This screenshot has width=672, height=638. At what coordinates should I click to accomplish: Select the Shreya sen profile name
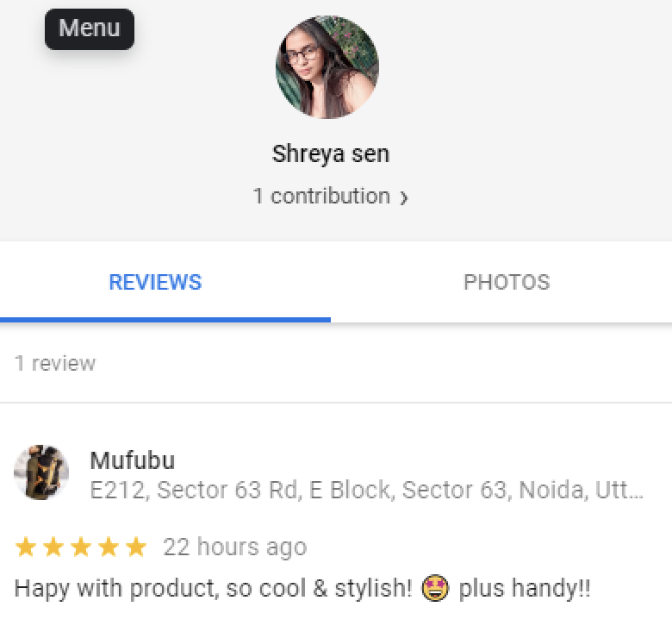pos(331,153)
